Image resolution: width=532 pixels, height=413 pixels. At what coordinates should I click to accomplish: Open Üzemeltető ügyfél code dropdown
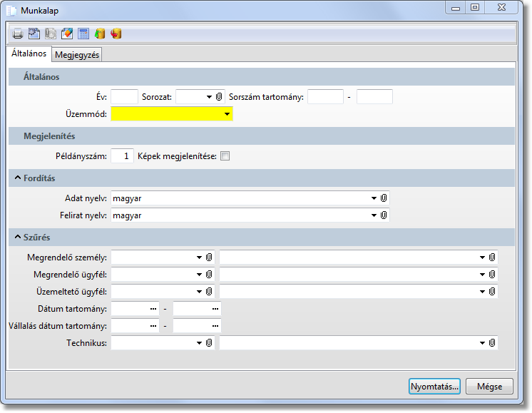click(x=199, y=292)
